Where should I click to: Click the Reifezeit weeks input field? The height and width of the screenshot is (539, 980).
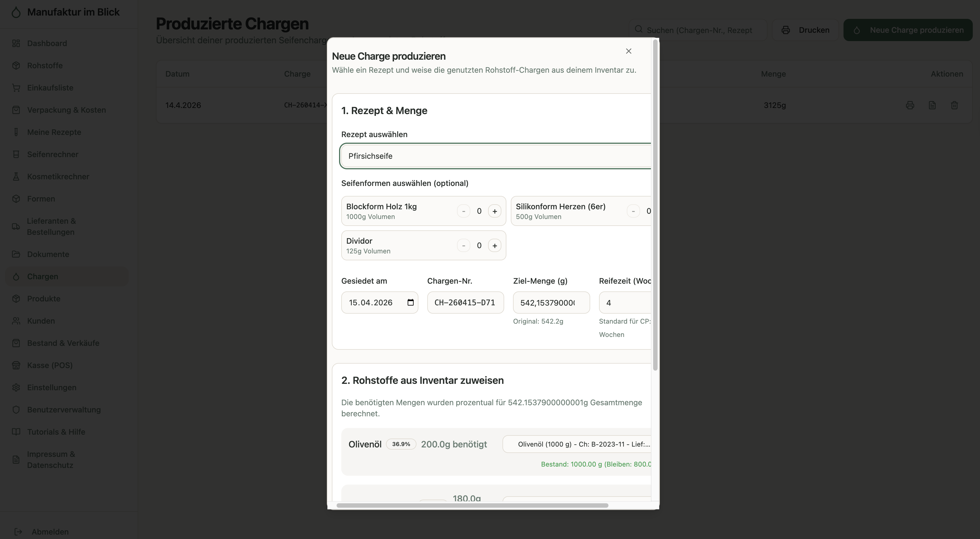coord(625,303)
